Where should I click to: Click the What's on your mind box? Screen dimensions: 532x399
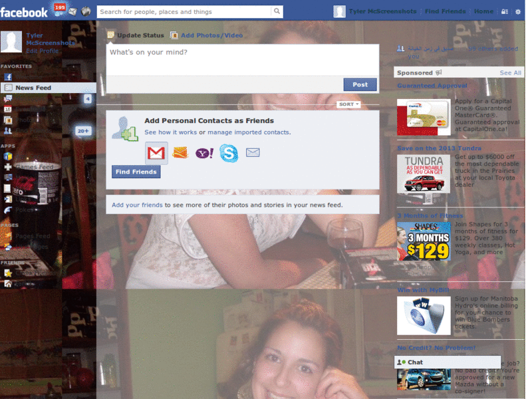point(243,60)
